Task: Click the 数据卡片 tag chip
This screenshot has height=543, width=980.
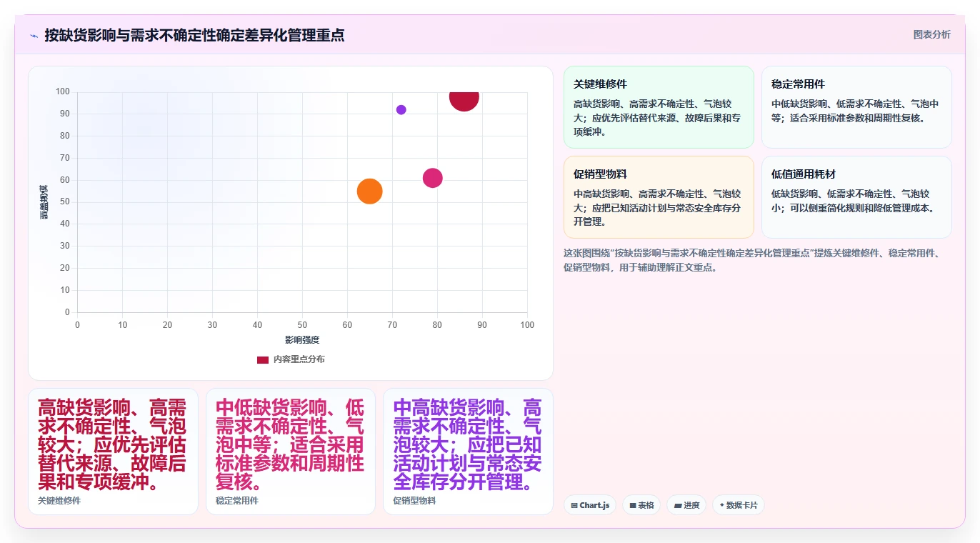Action: (739, 505)
